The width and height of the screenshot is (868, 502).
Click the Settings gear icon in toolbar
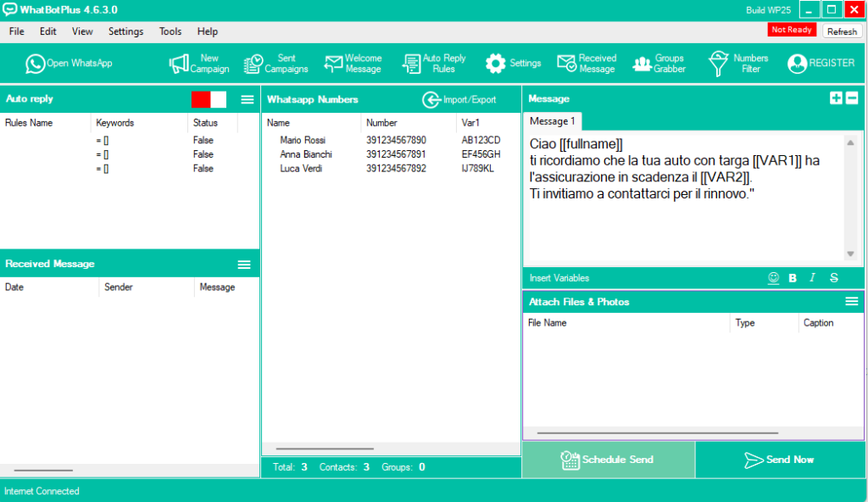tap(495, 64)
